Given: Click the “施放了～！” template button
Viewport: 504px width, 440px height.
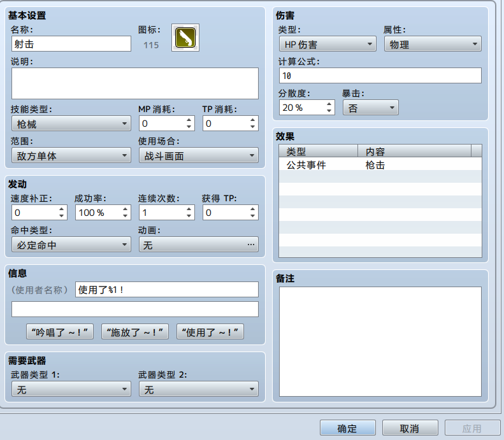Looking at the screenshot, I should tap(135, 332).
